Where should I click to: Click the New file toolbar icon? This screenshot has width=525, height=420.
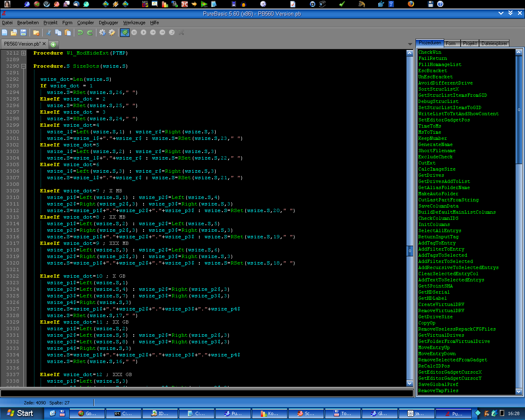pyautogui.click(x=5, y=32)
